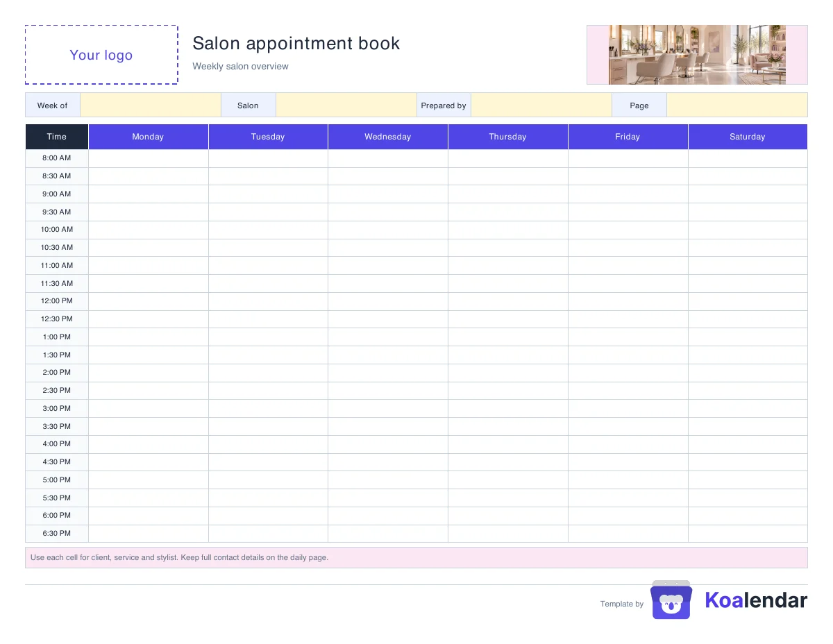Click the '9:30 AM' time label
The height and width of the screenshot is (644, 833).
[57, 212]
